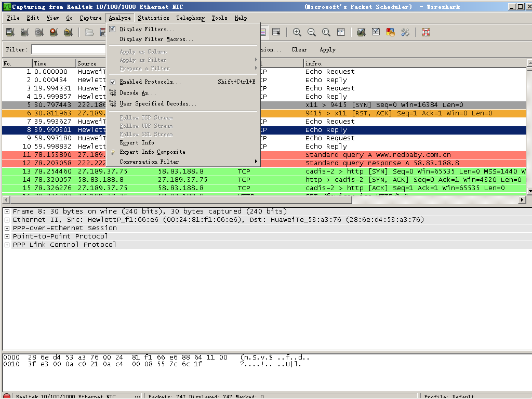The width and height of the screenshot is (532, 399).
Task: Select packet 14 http > cadis-2 [SYN, ACK]
Action: click(x=264, y=180)
